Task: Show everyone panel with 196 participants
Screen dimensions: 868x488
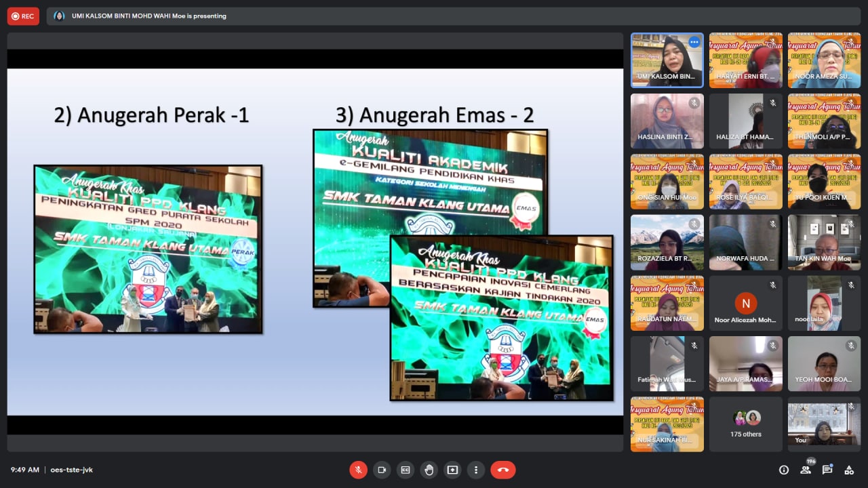Action: (x=806, y=469)
